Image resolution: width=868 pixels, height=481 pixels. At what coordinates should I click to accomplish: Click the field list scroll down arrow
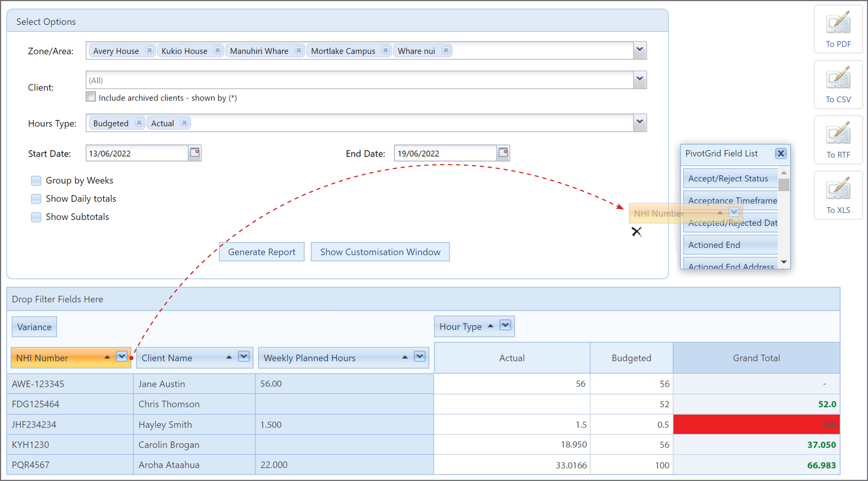coord(784,262)
